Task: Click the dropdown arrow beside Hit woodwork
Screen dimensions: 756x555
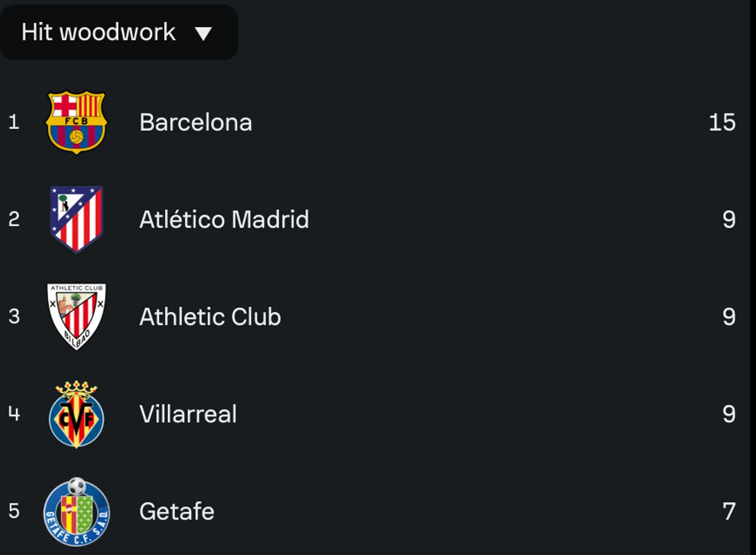Action: (203, 34)
